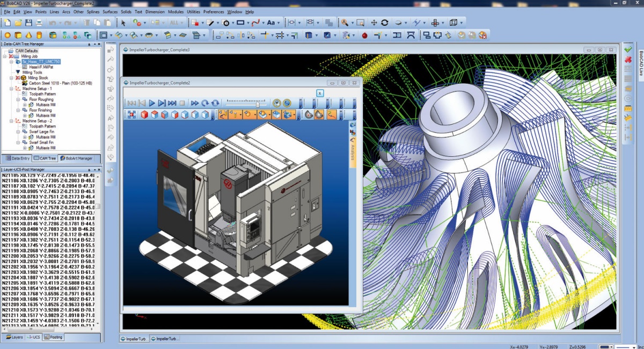The image size is (644, 349).
Task: Collapse the Milling Stock node
Action: pos(11,78)
